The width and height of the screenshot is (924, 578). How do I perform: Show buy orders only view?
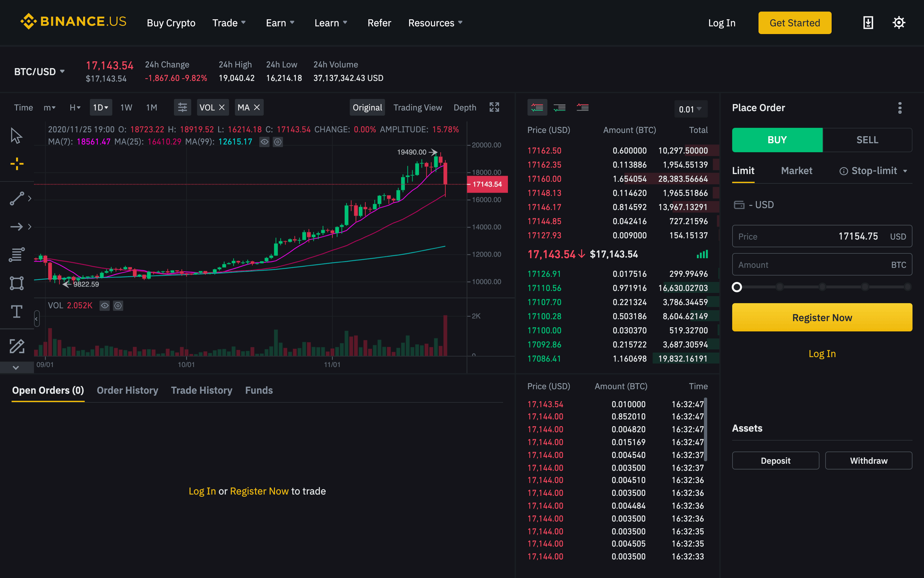point(560,108)
